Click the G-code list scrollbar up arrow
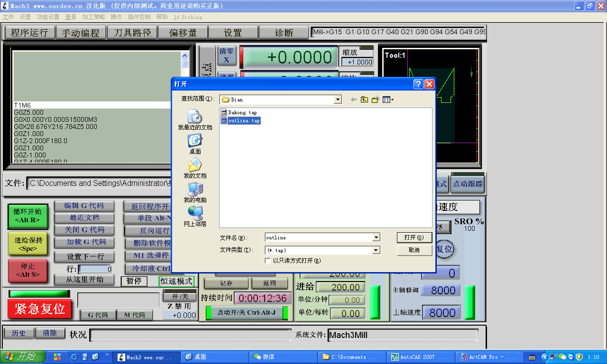 point(184,55)
